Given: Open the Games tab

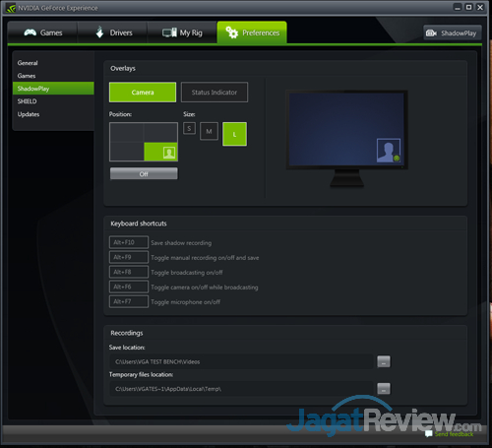Looking at the screenshot, I should [x=42, y=32].
